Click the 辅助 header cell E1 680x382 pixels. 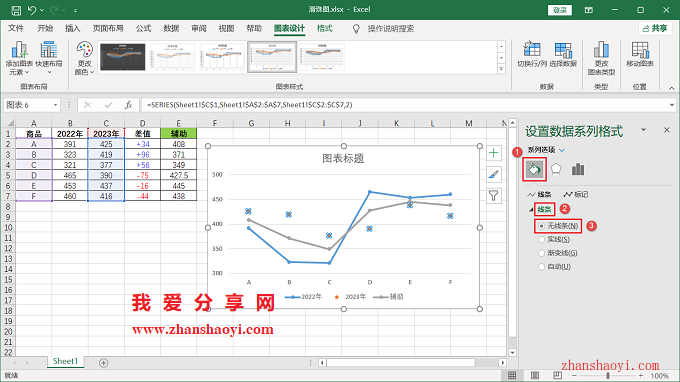[x=179, y=134]
